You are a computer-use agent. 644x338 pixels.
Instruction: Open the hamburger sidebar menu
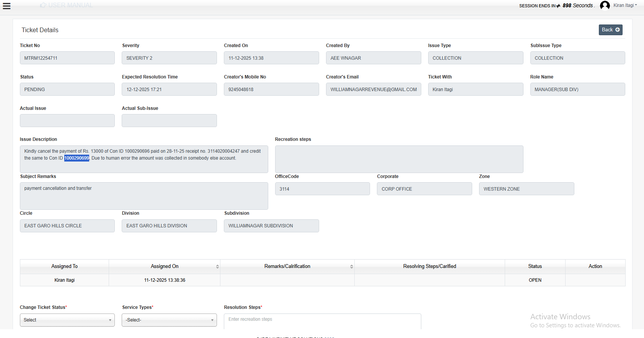pyautogui.click(x=7, y=6)
